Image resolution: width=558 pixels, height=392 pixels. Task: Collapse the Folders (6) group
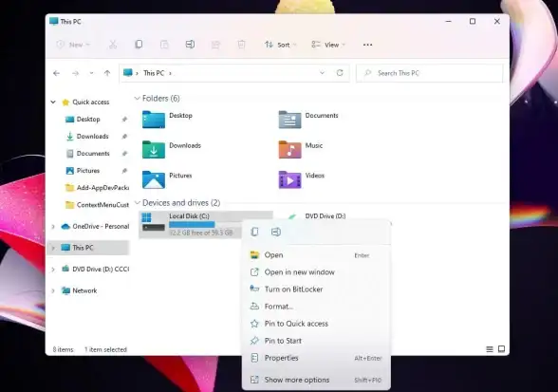click(x=137, y=99)
